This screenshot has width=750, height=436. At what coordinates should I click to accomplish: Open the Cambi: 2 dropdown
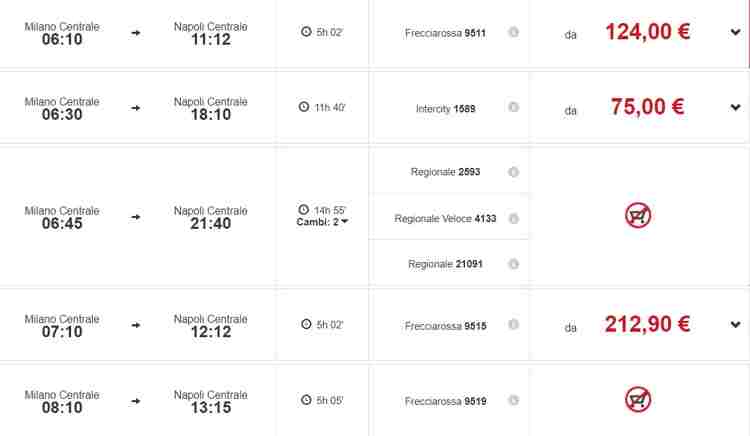tap(322, 222)
